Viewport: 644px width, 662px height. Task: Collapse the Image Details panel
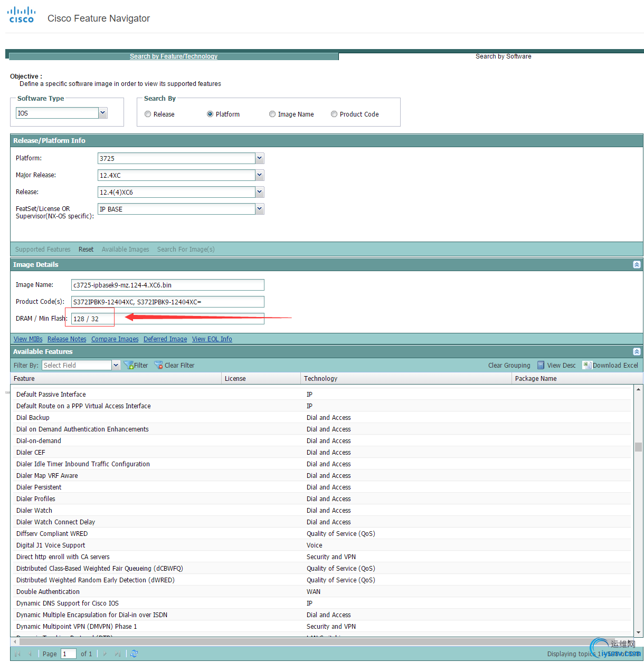[637, 265]
